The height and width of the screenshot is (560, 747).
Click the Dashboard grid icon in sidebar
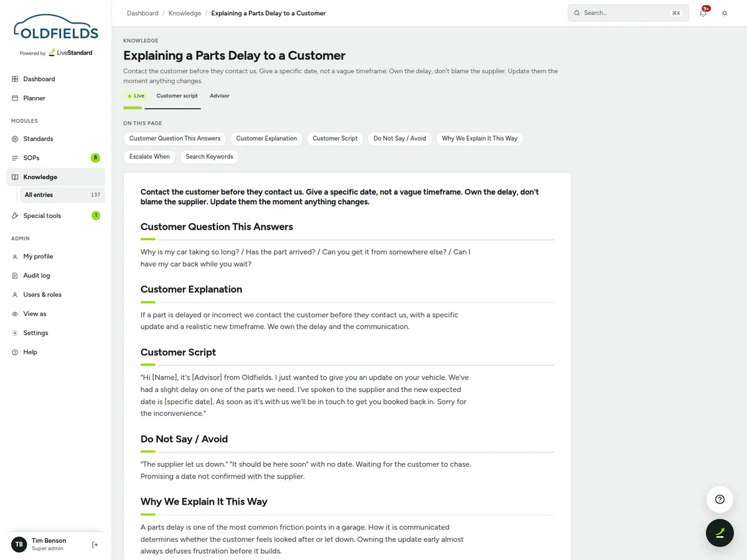pos(15,79)
